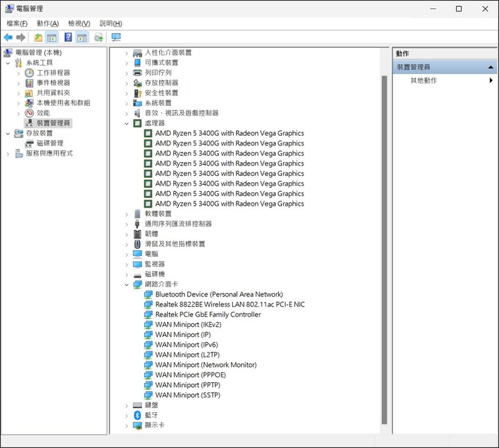Select WAN Miniport (PPPOE)
Image resolution: width=499 pixels, height=448 pixels.
coord(191,375)
